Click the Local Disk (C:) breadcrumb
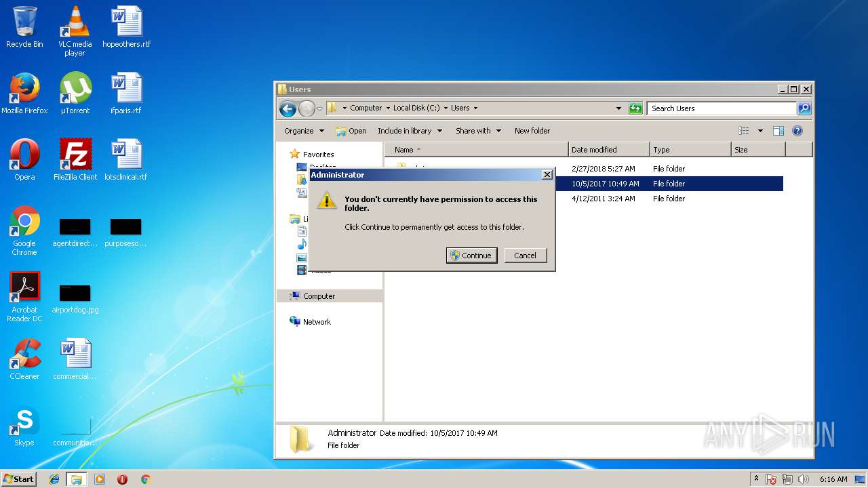The height and width of the screenshot is (488, 868). [x=416, y=108]
